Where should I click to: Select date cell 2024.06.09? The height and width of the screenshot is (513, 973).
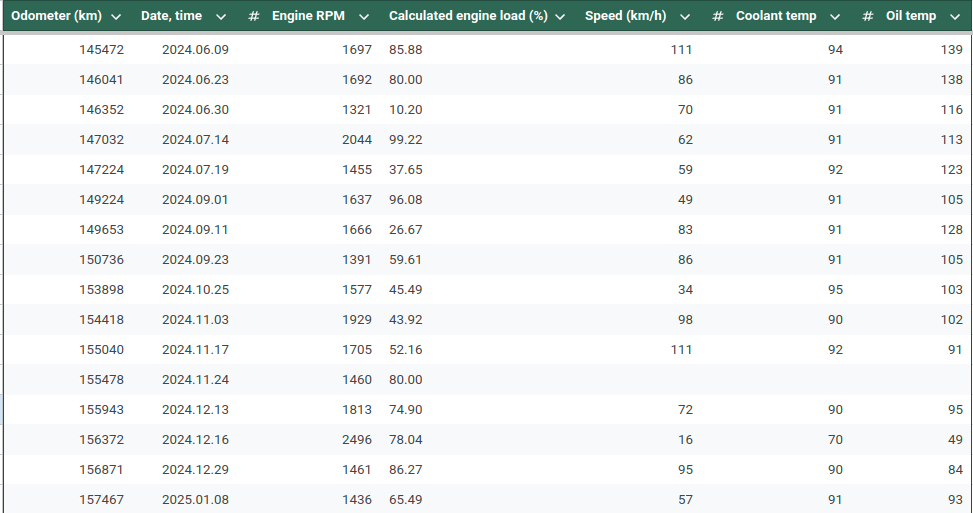[195, 50]
